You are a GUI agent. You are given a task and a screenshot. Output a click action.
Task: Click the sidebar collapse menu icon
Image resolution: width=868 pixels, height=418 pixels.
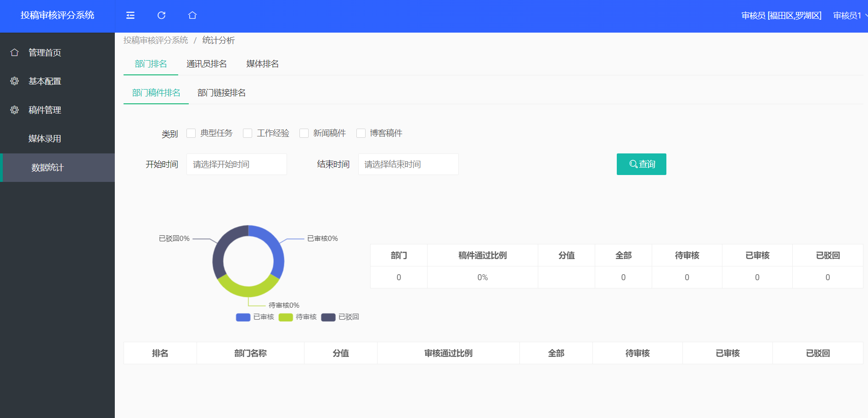point(130,16)
